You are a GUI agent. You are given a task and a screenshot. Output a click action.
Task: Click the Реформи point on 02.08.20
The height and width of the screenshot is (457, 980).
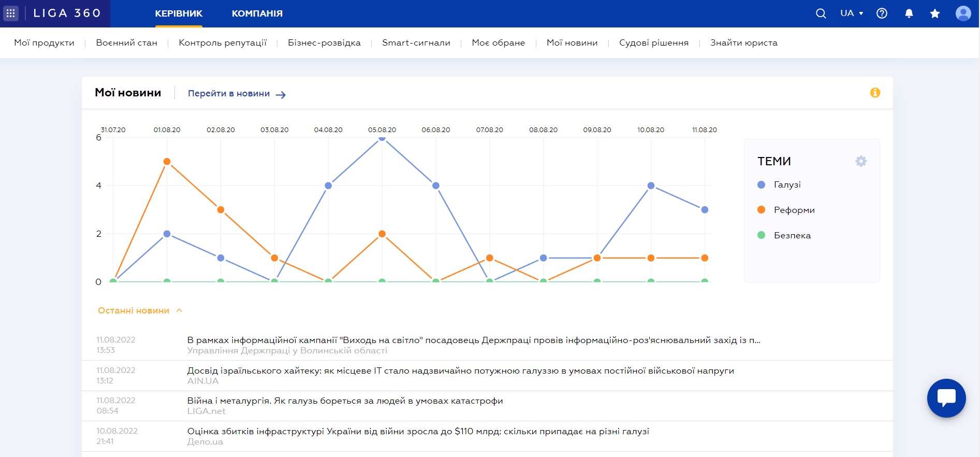(221, 210)
